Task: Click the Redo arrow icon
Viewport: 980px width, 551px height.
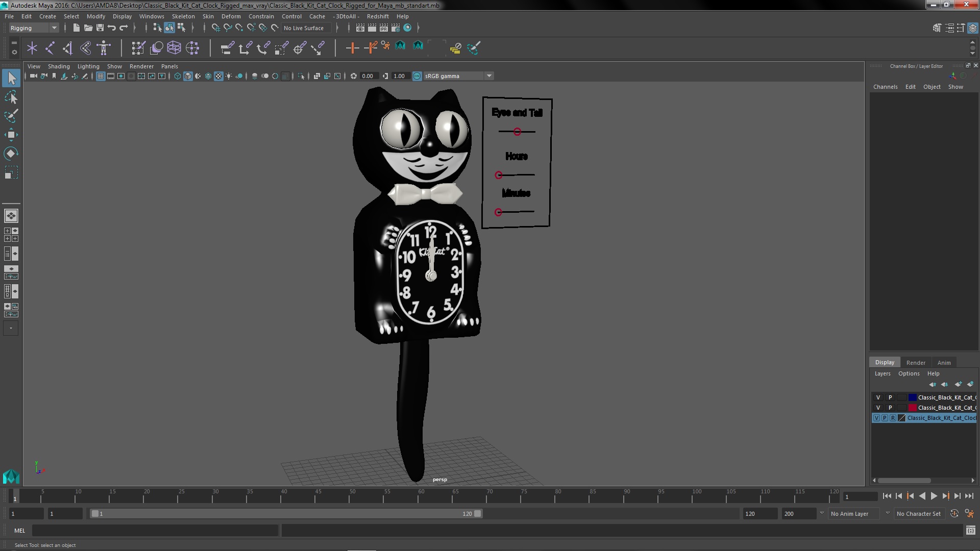Action: pos(123,28)
